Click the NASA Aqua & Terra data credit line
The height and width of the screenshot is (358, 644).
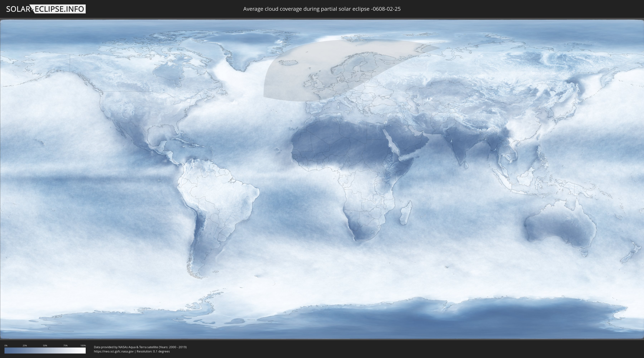140,347
